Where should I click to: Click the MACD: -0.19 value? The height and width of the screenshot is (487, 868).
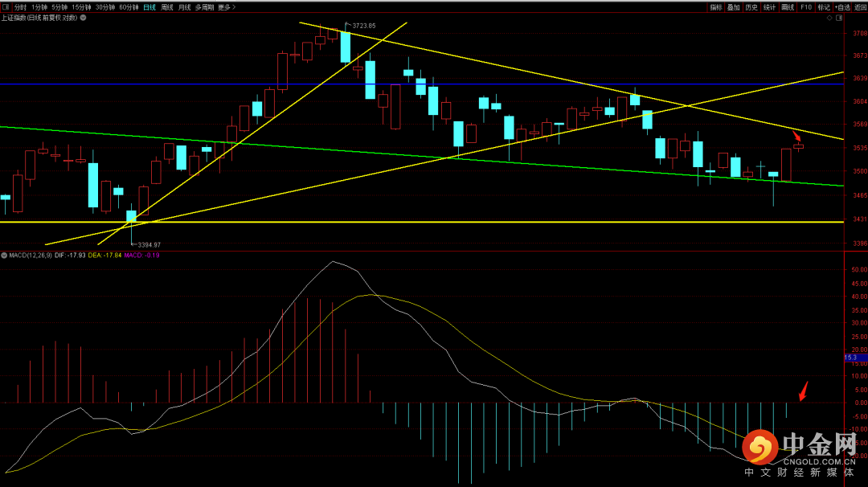[x=141, y=255]
